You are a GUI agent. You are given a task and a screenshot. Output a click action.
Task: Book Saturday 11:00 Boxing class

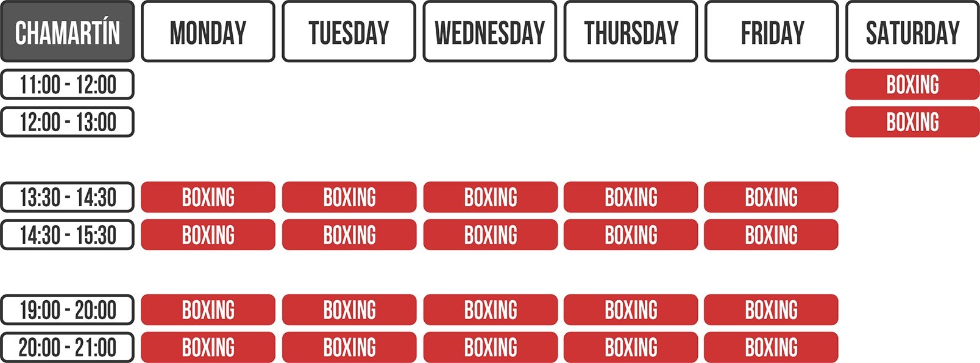912,84
